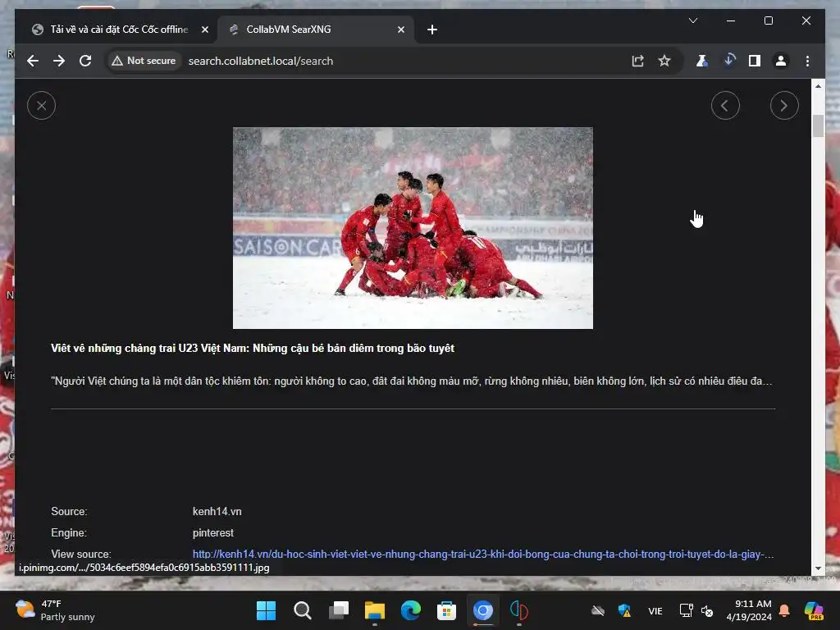The width and height of the screenshot is (840, 630).
Task: Open the profile account menu
Action: [x=781, y=61]
